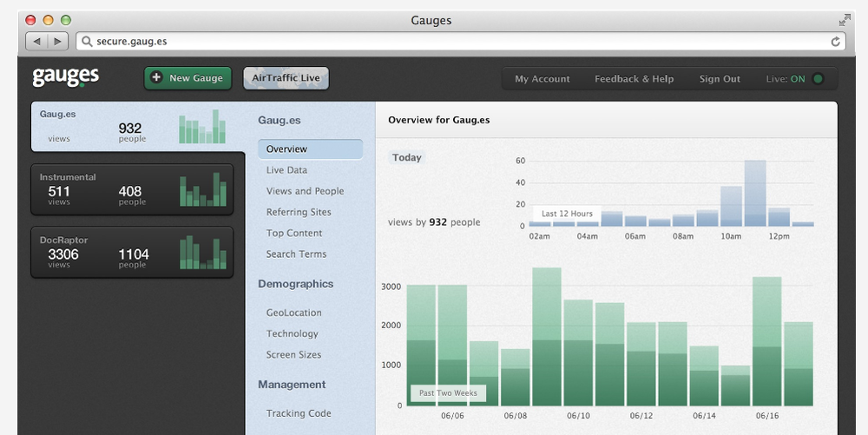Click the browser back arrow button
Screen dimensions: 868x435
coord(36,42)
